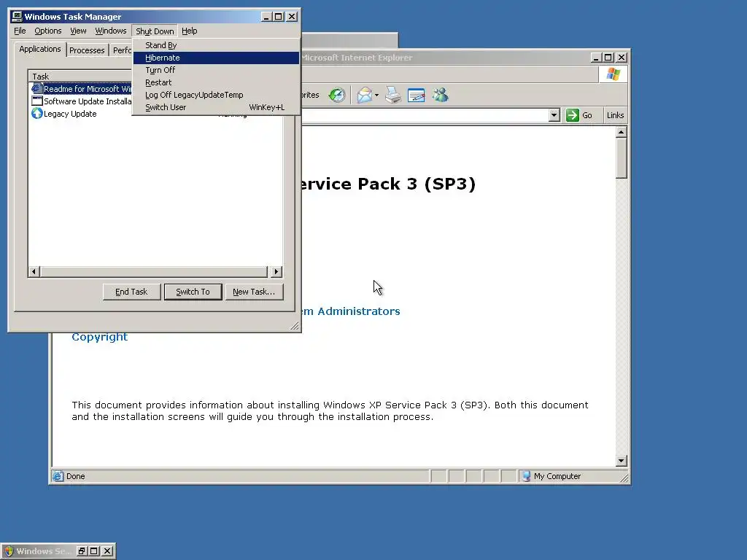Click the My Computer zone icon in status bar

pyautogui.click(x=527, y=476)
